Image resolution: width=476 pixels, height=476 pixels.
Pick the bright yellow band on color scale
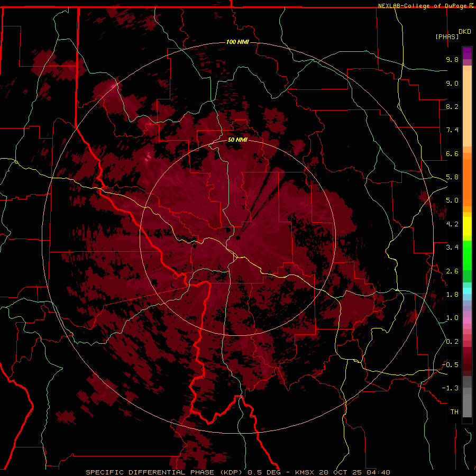coord(467,226)
